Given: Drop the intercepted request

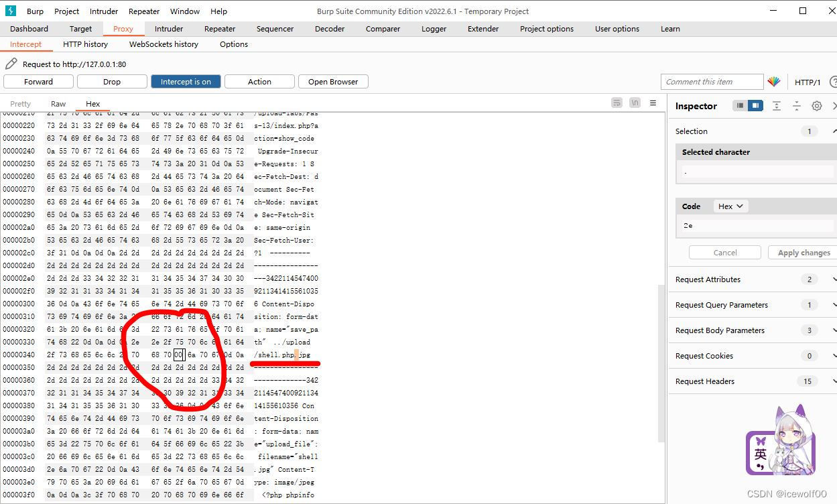Looking at the screenshot, I should [x=112, y=82].
